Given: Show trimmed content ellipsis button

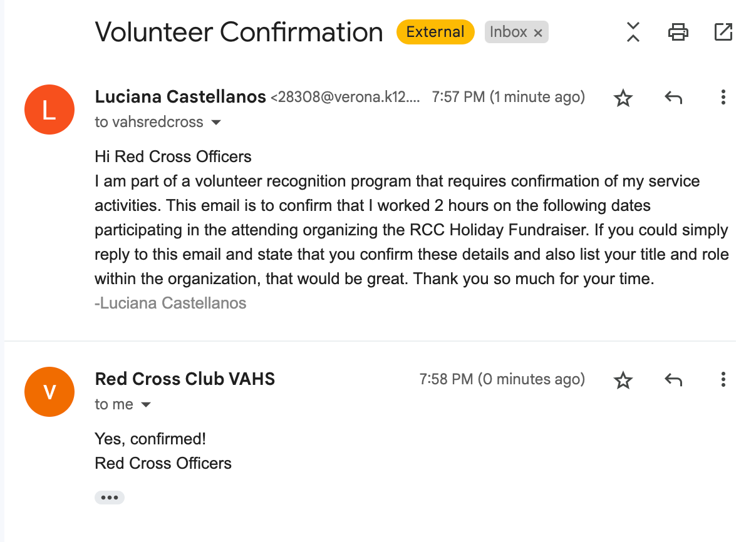Looking at the screenshot, I should [x=110, y=498].
